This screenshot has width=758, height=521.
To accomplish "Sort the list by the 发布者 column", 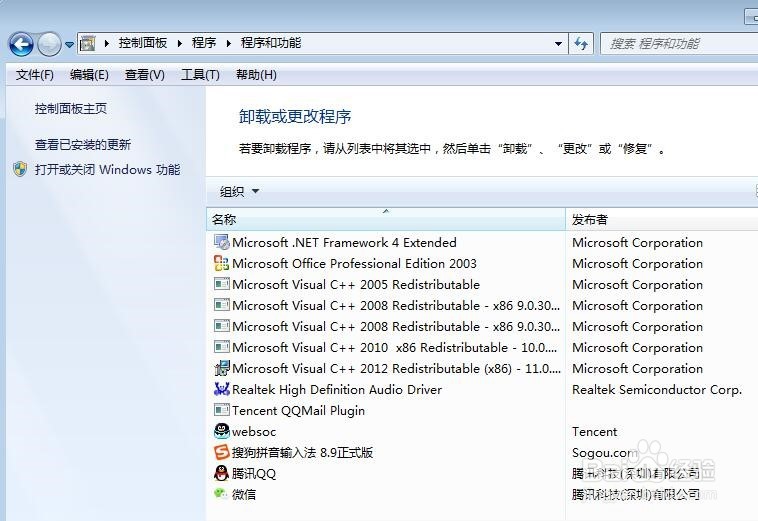I will [662, 219].
